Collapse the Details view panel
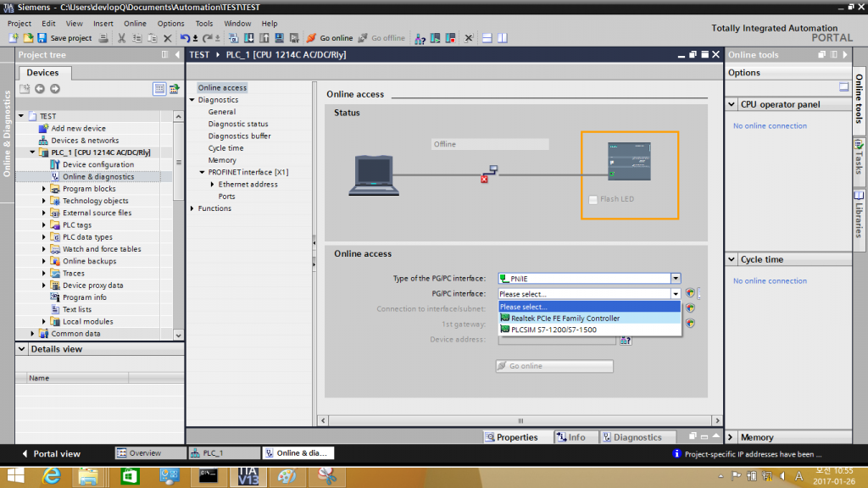Screen dimensions: 868x488 (21, 349)
